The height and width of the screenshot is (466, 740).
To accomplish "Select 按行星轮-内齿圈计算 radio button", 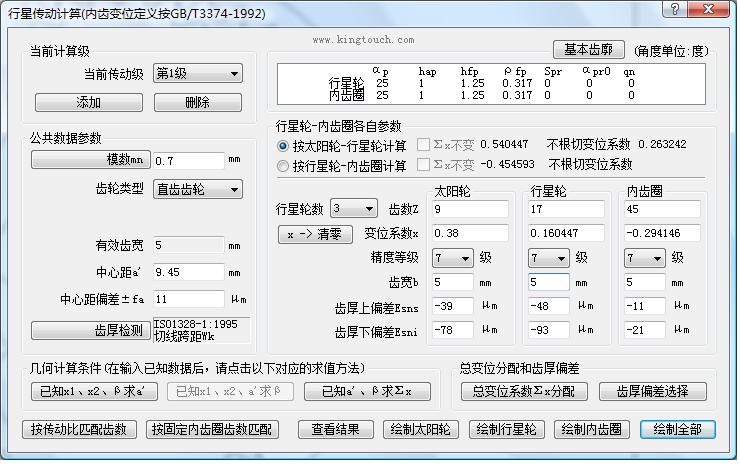I will [283, 166].
